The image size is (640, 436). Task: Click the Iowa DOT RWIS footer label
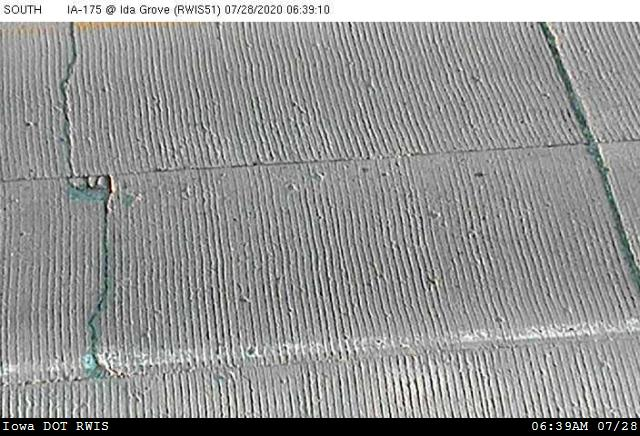tap(55, 427)
